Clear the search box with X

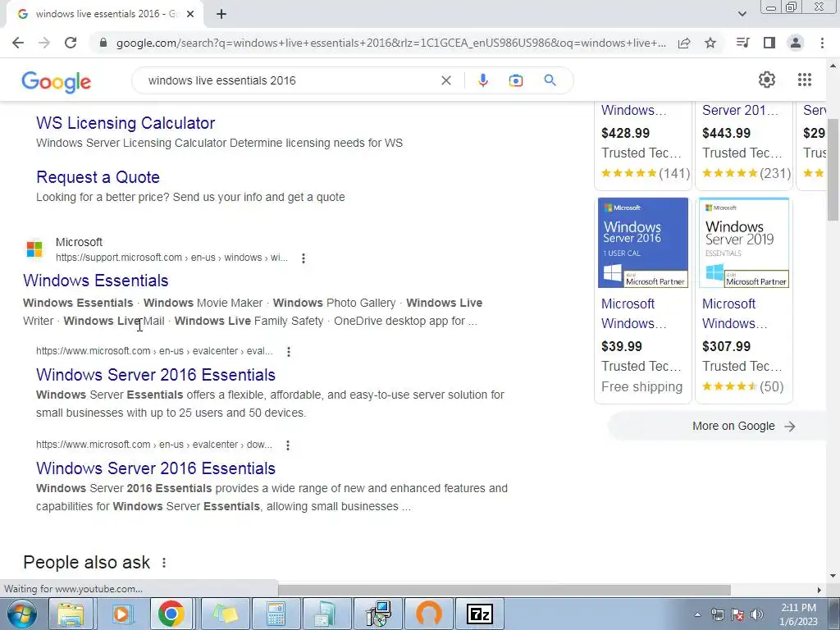click(x=445, y=80)
